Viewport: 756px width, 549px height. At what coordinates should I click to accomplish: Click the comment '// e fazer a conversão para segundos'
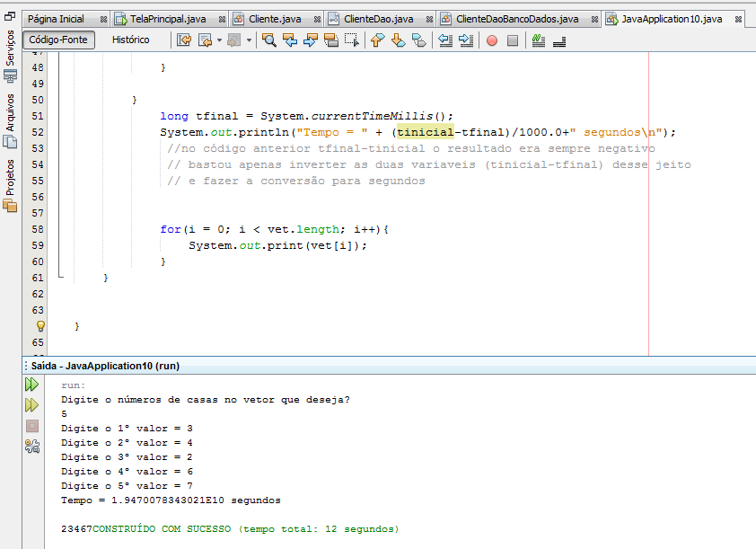296,181
